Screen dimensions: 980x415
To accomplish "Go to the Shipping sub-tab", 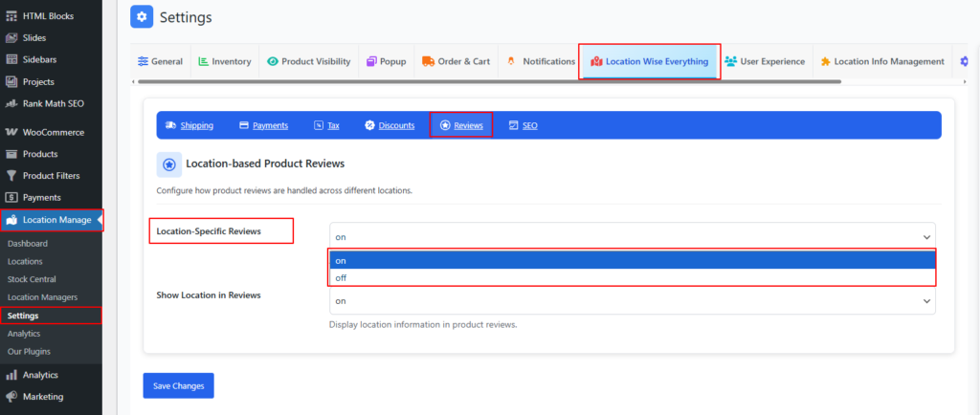I will 189,125.
